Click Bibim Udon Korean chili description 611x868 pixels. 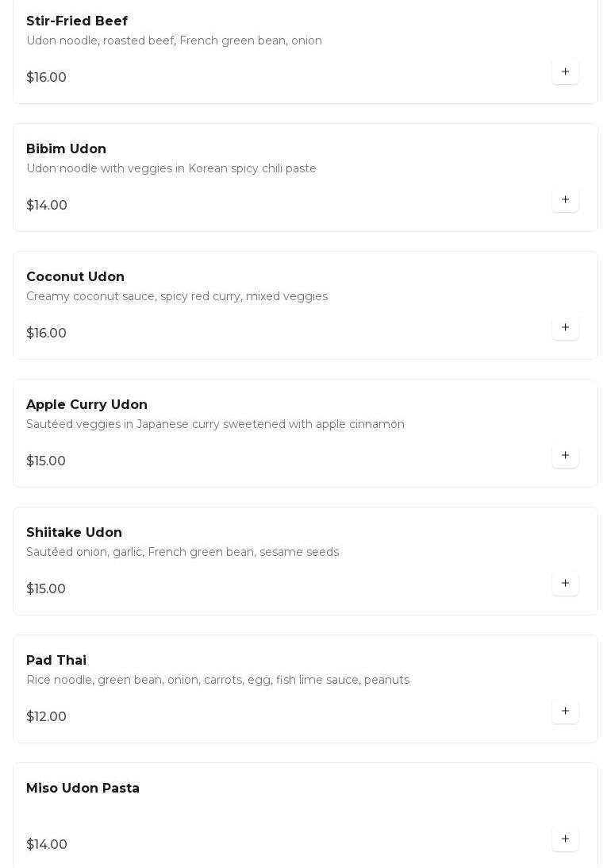(171, 169)
